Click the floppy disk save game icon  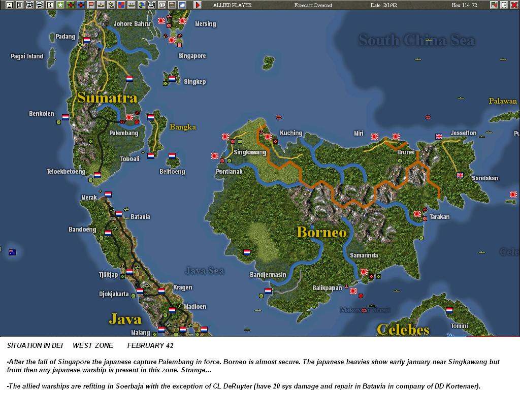tap(10, 5)
